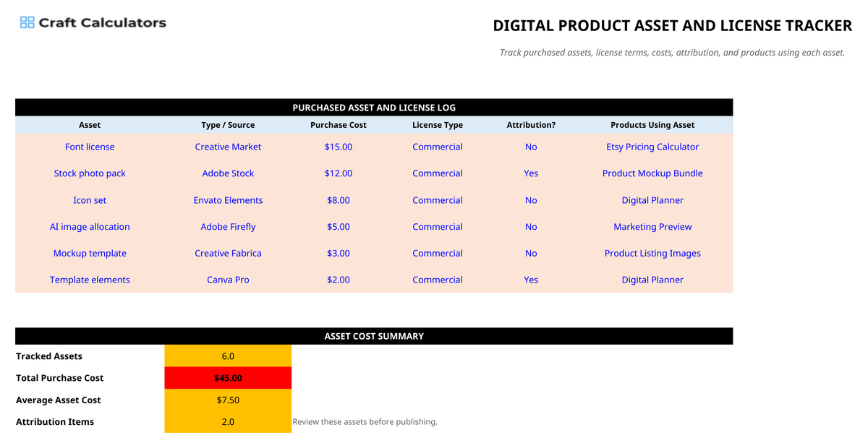Viewport: 868px width, 448px height.
Task: Select Icon set's 'Digital Planner' product cell
Action: coord(652,200)
